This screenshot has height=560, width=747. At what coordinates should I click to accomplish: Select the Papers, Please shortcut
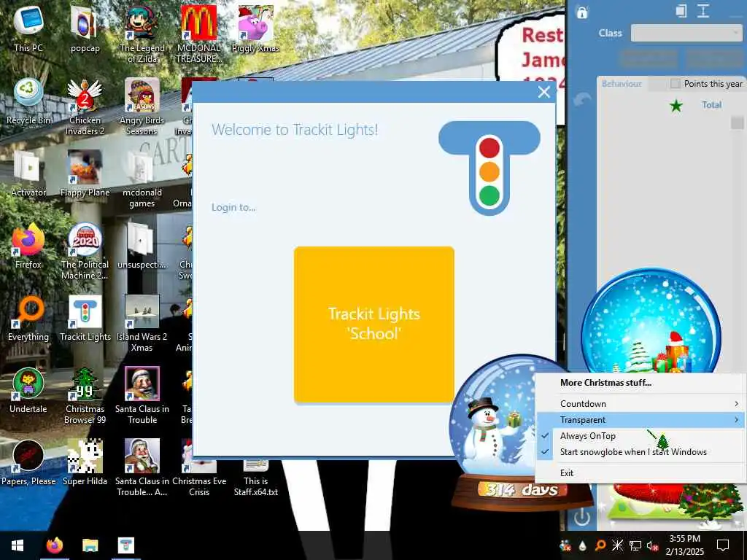[28, 462]
